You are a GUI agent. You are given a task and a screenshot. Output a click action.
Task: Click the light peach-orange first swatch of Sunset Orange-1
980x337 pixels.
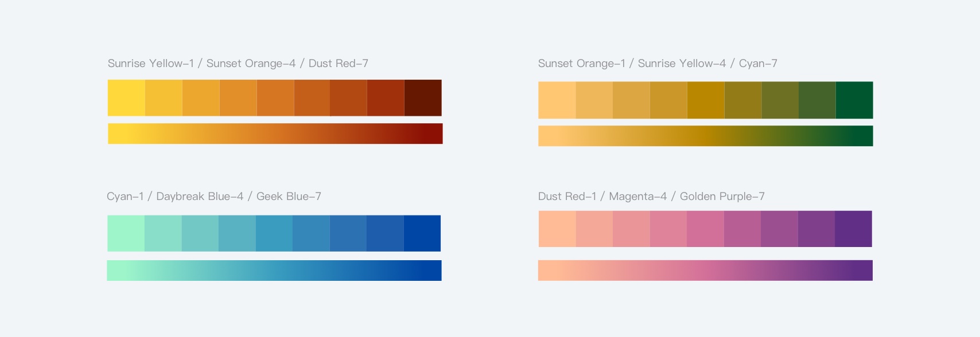[x=557, y=100]
